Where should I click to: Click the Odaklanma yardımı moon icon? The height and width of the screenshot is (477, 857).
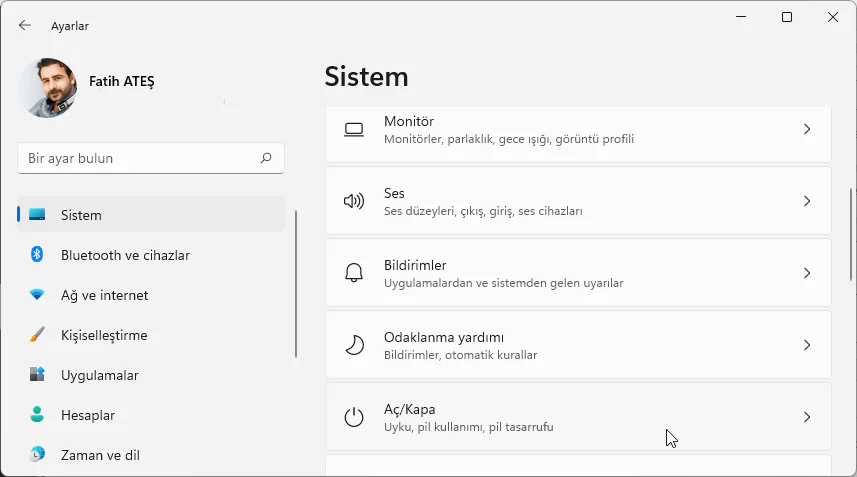(x=354, y=345)
